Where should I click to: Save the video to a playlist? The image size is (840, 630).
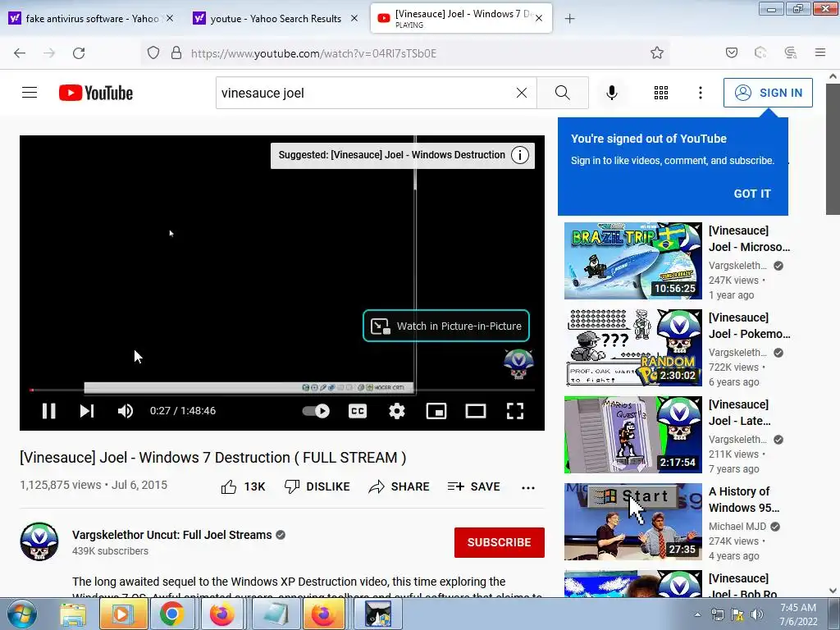pyautogui.click(x=473, y=486)
